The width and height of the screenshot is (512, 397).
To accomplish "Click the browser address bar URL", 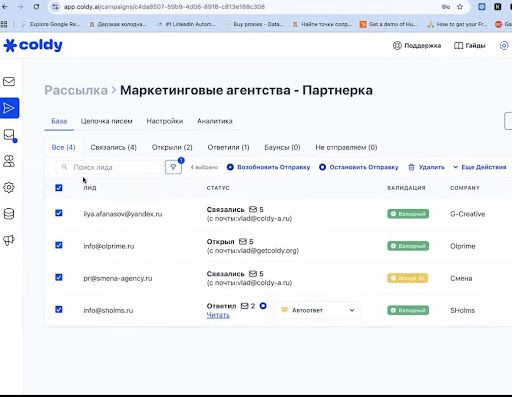I will tap(164, 7).
